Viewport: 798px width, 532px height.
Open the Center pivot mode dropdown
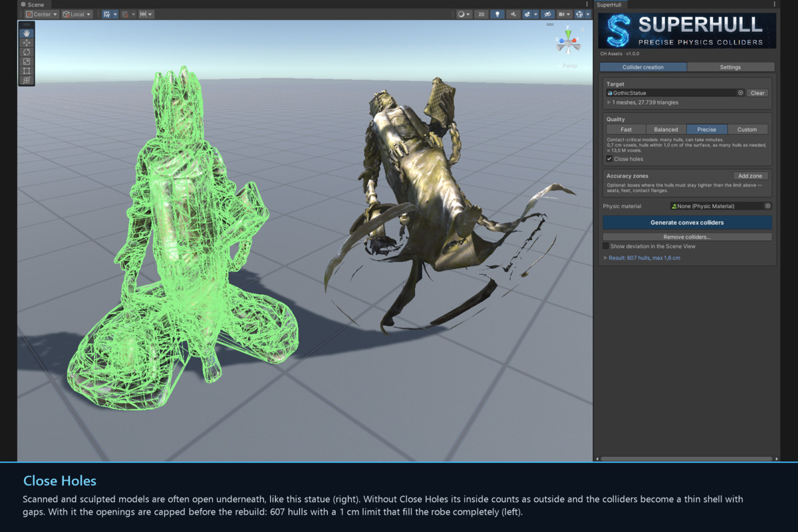pos(42,14)
